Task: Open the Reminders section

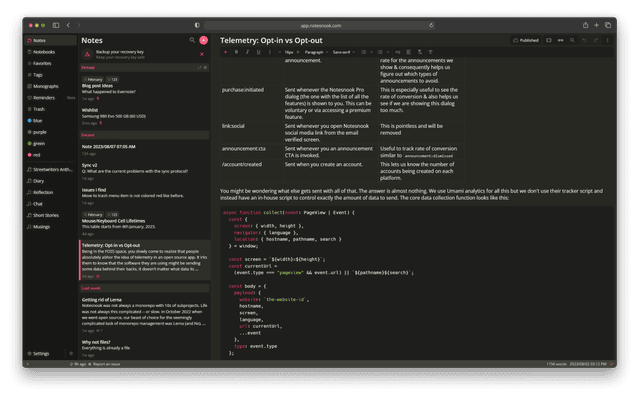Action: [50, 98]
